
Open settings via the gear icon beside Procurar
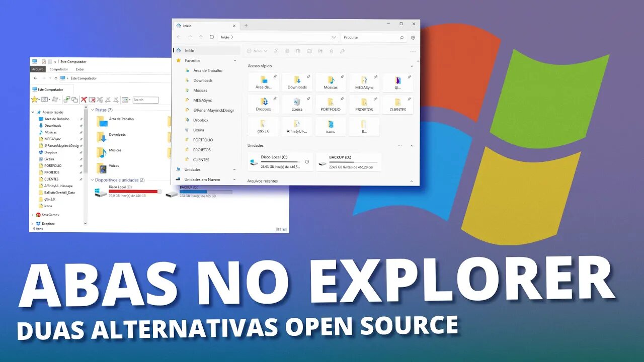click(x=413, y=38)
